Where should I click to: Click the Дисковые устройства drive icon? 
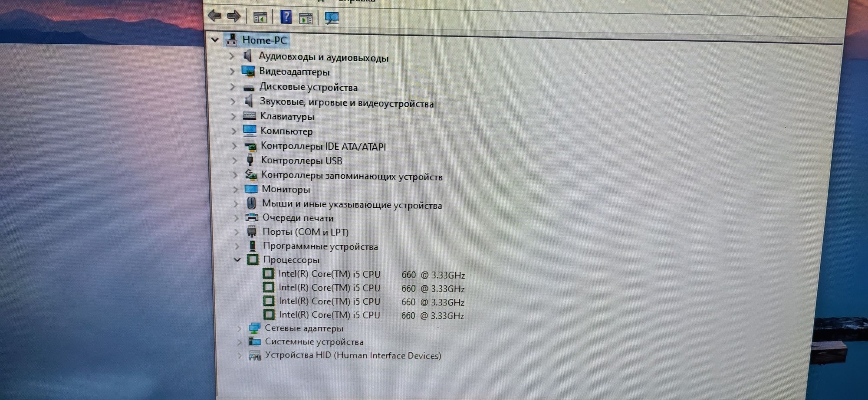point(249,87)
